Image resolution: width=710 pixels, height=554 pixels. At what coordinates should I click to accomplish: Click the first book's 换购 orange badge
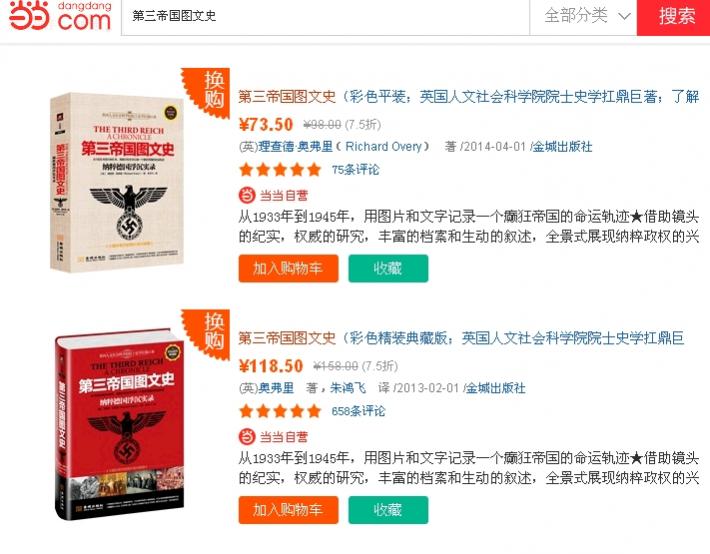(x=208, y=93)
